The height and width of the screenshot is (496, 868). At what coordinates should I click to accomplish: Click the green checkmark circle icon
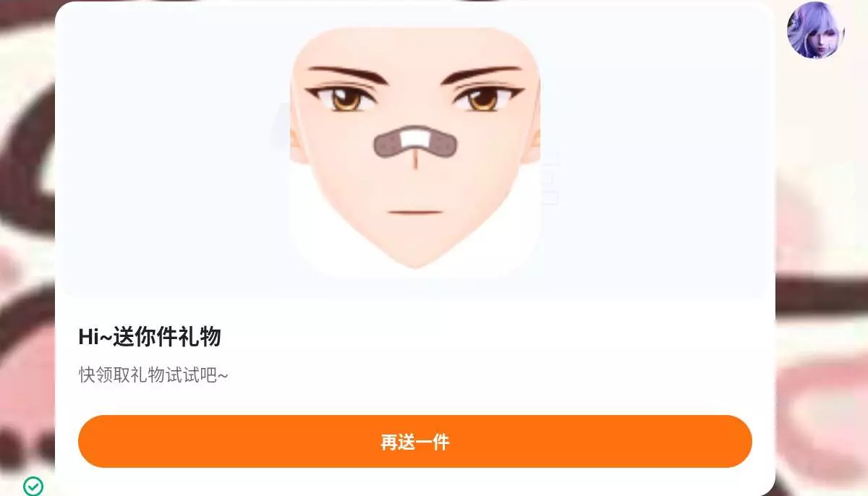pos(33,486)
